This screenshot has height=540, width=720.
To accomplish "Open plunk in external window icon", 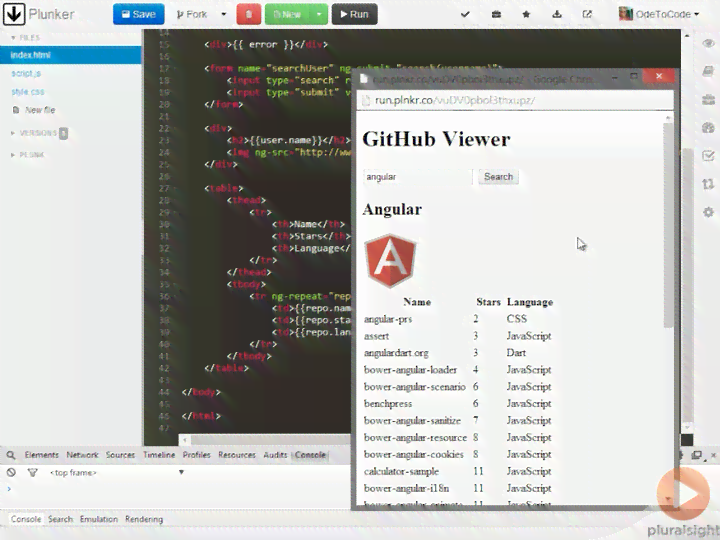I will [x=587, y=14].
